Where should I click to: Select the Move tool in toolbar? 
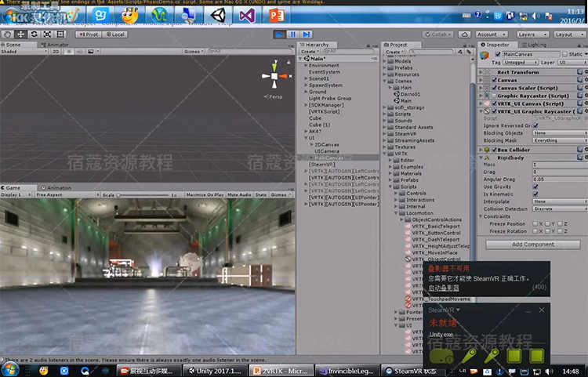coord(22,34)
